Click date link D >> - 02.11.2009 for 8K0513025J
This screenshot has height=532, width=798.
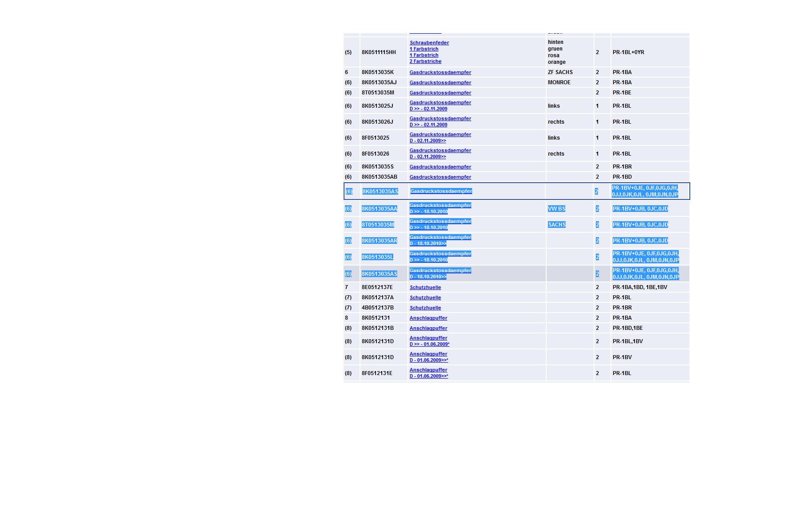point(428,109)
